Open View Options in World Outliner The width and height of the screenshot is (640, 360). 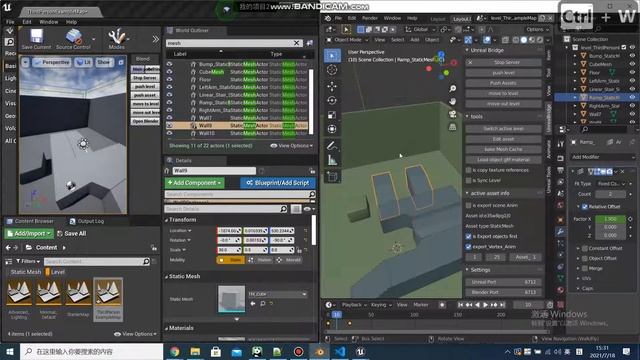coord(291,146)
